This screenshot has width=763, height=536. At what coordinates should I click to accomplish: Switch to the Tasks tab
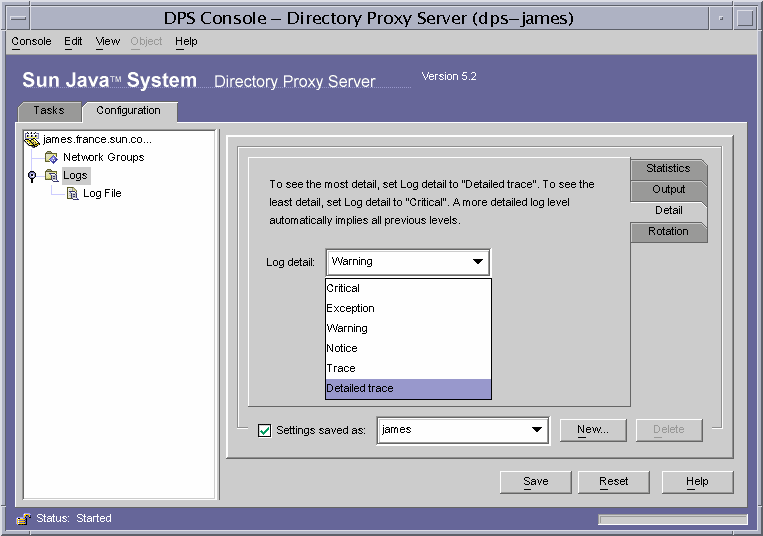tap(49, 110)
